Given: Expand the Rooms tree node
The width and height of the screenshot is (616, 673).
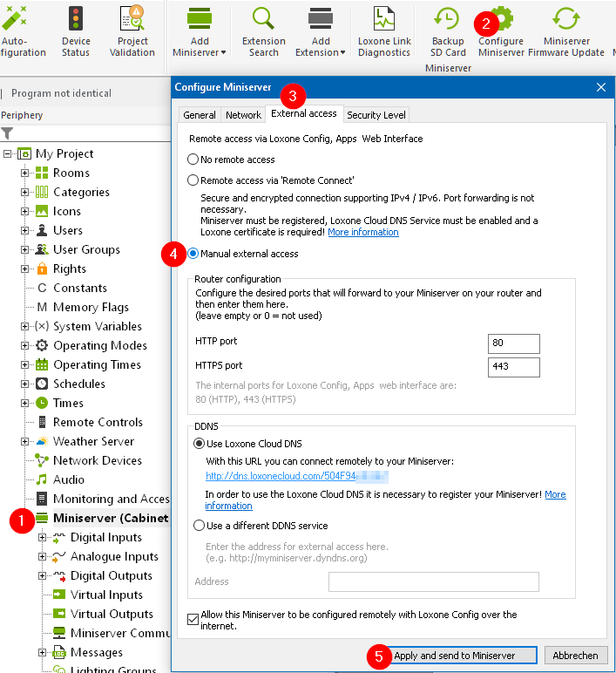Looking at the screenshot, I should (x=24, y=173).
